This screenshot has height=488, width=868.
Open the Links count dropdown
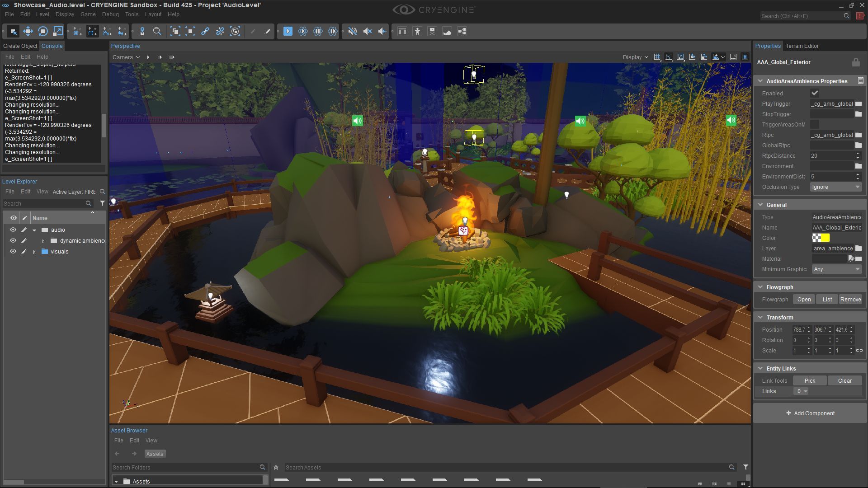[x=801, y=391]
